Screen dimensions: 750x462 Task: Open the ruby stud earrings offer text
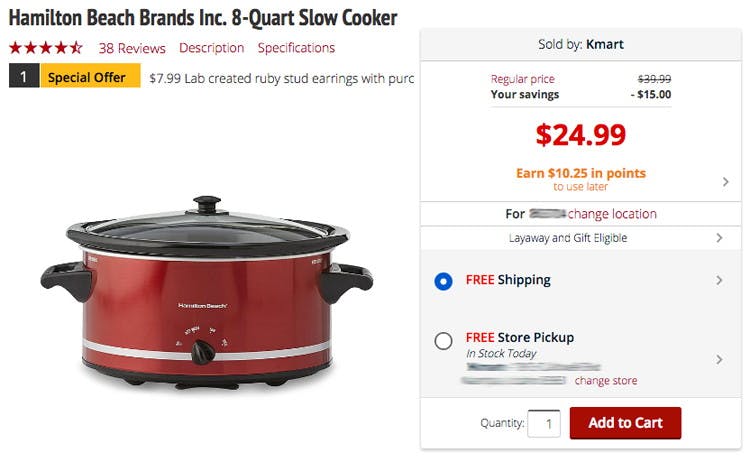pyautogui.click(x=282, y=78)
